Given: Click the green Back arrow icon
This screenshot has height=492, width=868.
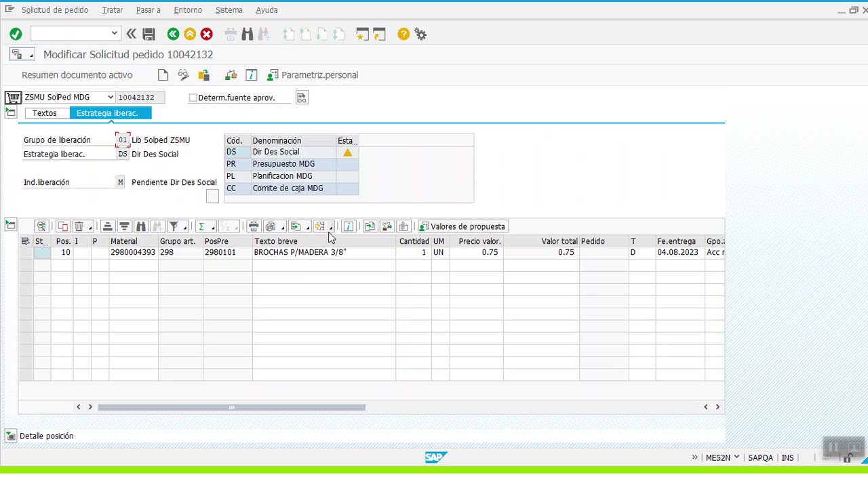Looking at the screenshot, I should pyautogui.click(x=173, y=34).
